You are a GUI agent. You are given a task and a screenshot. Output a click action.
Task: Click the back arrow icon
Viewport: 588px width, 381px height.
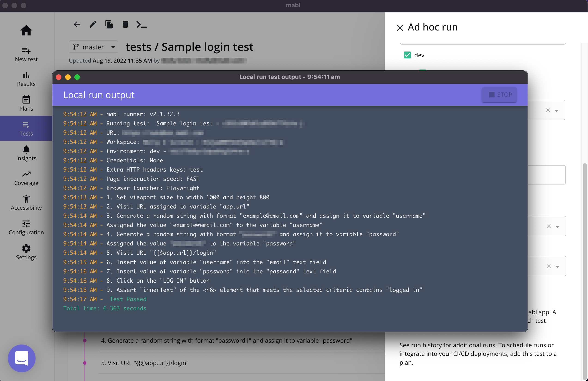pos(77,24)
